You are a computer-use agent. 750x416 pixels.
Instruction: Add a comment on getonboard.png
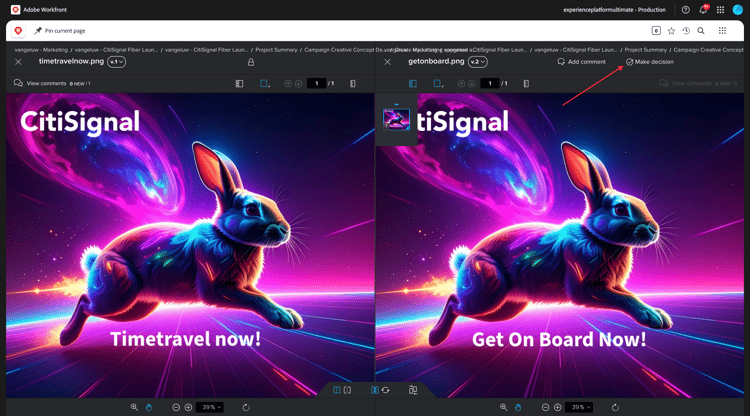point(581,62)
